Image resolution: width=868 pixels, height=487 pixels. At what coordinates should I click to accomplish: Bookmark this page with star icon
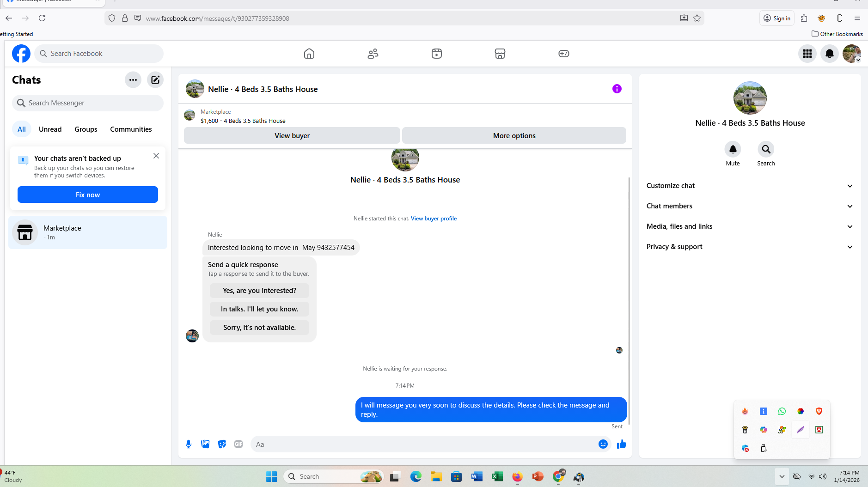coord(697,18)
